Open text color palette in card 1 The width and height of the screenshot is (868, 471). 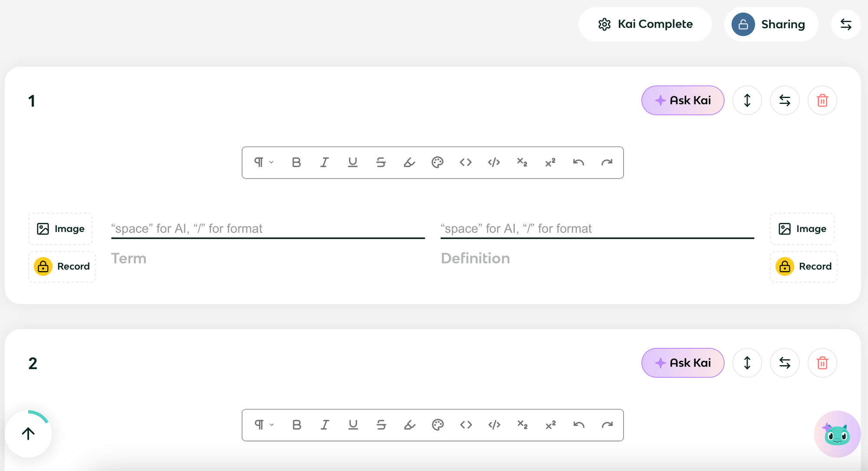[437, 162]
